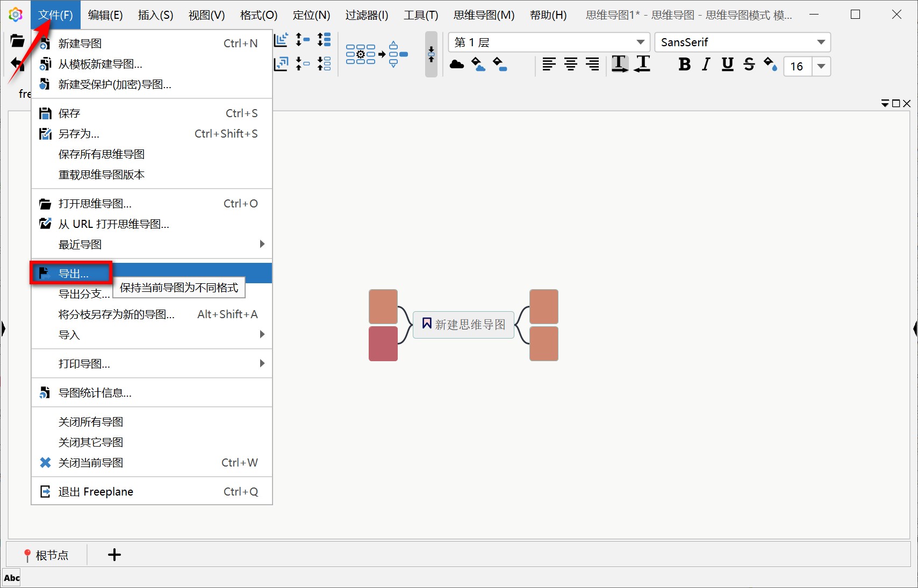The image size is (918, 588).
Task: Click the Abc status bar icon
Action: click(x=12, y=578)
